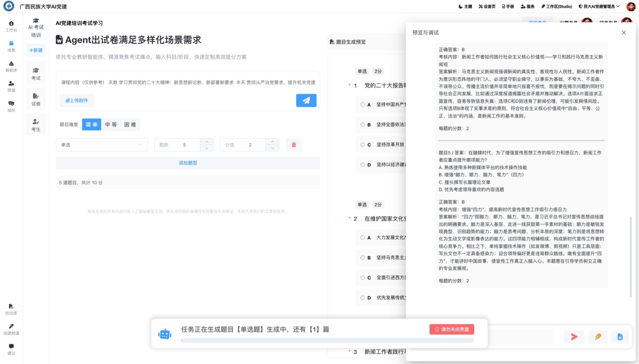Viewport: 639px width, 364px height.
Task: Click the red play arrow in debug panel
Action: (x=574, y=337)
